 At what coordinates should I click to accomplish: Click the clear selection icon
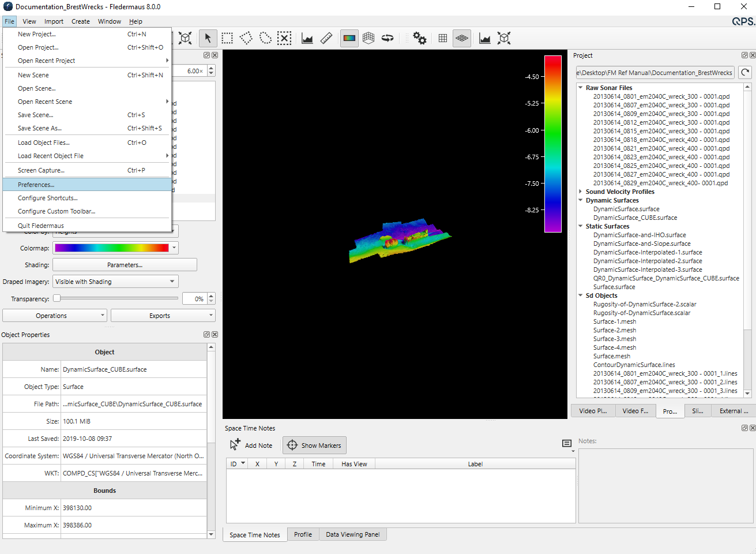(x=284, y=39)
